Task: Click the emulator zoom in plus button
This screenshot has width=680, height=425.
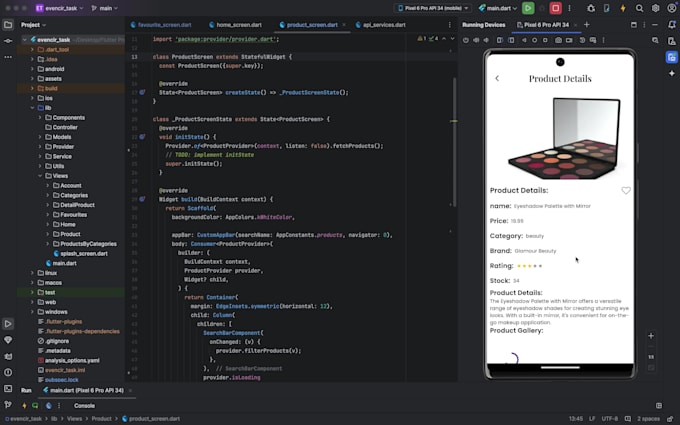Action: click(x=651, y=336)
